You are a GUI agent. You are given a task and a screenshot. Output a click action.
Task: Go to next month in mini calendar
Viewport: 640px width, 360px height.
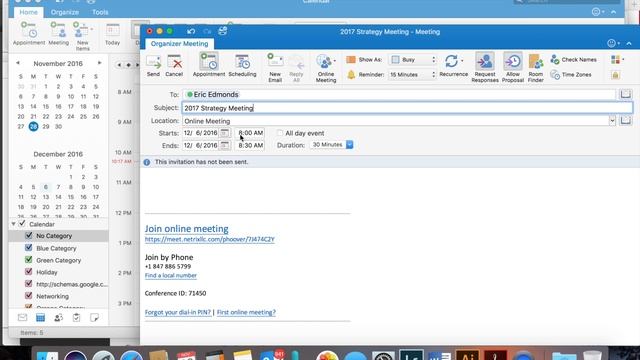coord(100,63)
